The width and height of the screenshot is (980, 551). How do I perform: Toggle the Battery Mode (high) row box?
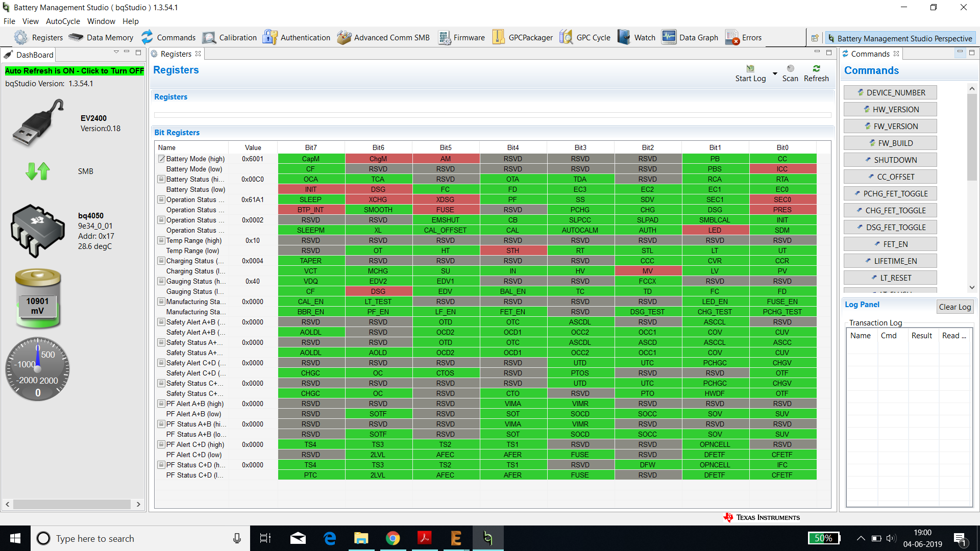[x=161, y=159]
